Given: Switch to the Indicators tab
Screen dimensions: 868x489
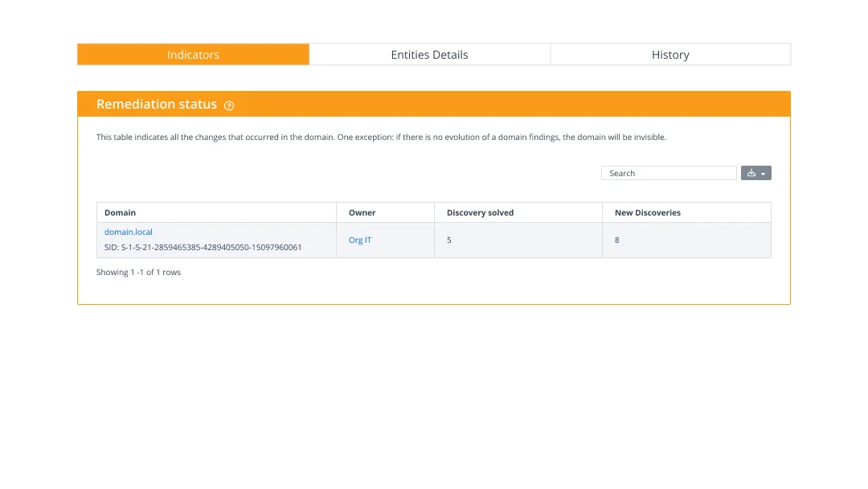Looking at the screenshot, I should pyautogui.click(x=193, y=54).
